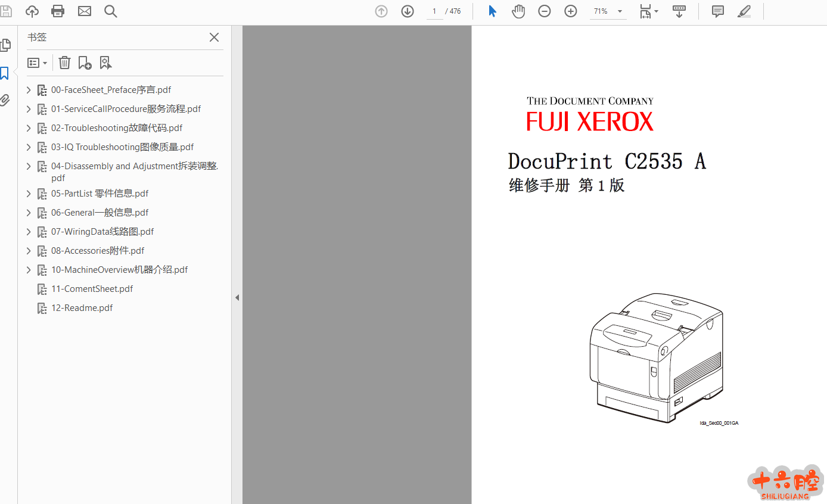Image resolution: width=827 pixels, height=504 pixels.
Task: Click the search magnifier icon
Action: 111,11
